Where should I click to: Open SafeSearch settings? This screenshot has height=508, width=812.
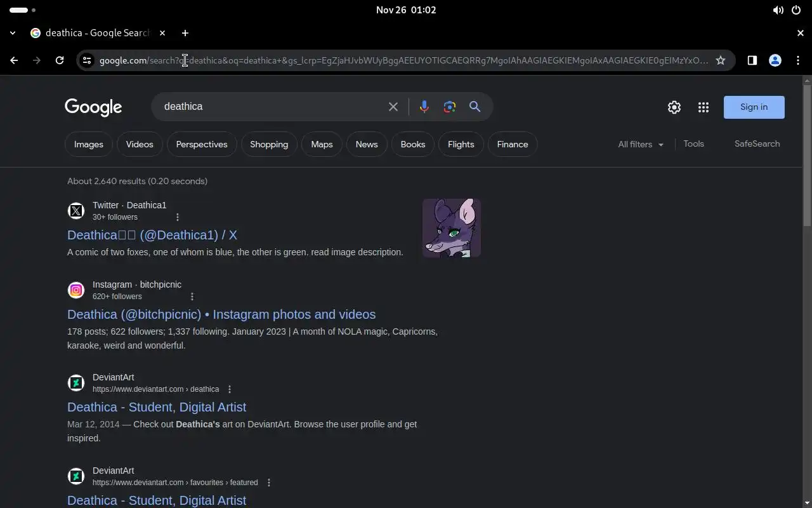point(757,144)
